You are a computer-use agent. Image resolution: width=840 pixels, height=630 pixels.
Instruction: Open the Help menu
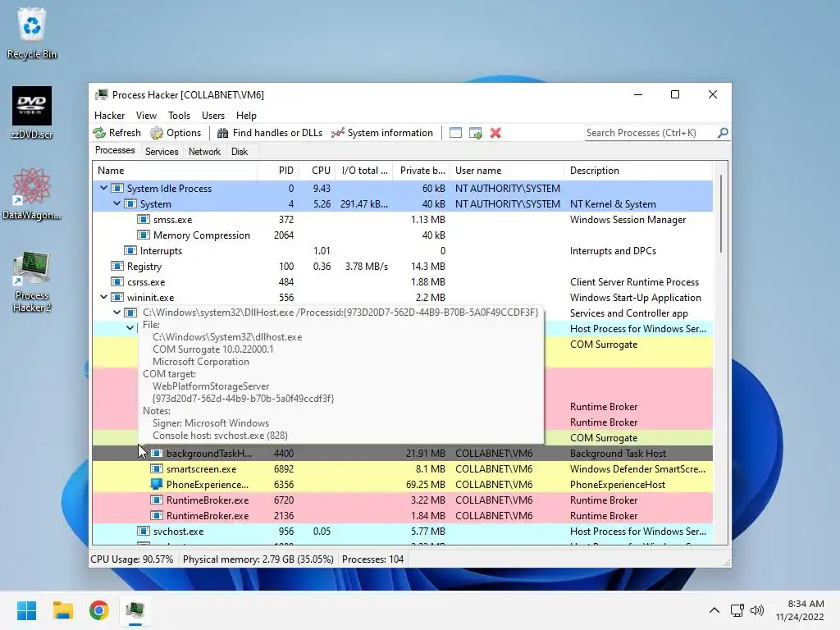[x=246, y=115]
